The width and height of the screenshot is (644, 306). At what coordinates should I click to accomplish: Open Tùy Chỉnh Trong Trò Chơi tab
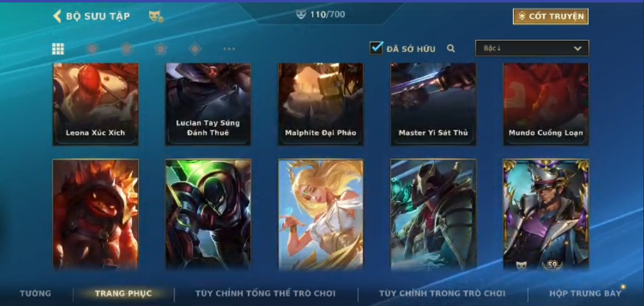click(442, 293)
